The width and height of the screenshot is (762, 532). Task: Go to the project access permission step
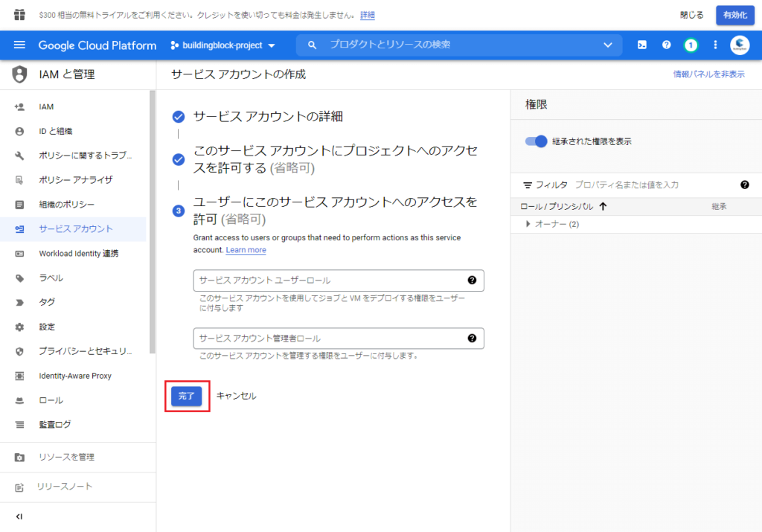(336, 159)
